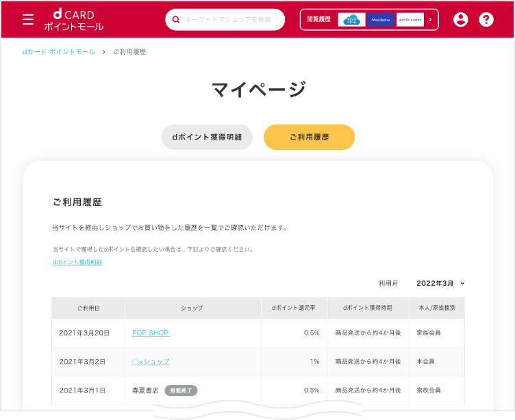Click the third shop thumbnail in 閲覧履歴
This screenshot has height=420, width=515.
point(410,20)
